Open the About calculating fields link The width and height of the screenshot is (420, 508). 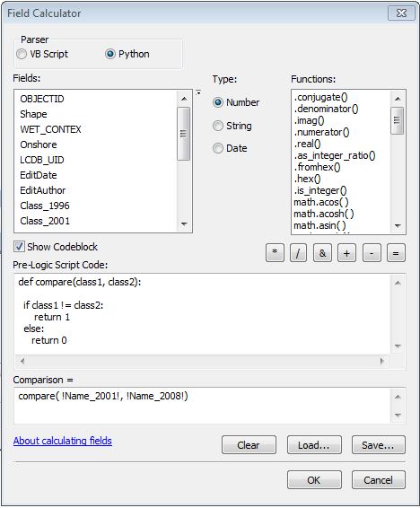(x=63, y=441)
